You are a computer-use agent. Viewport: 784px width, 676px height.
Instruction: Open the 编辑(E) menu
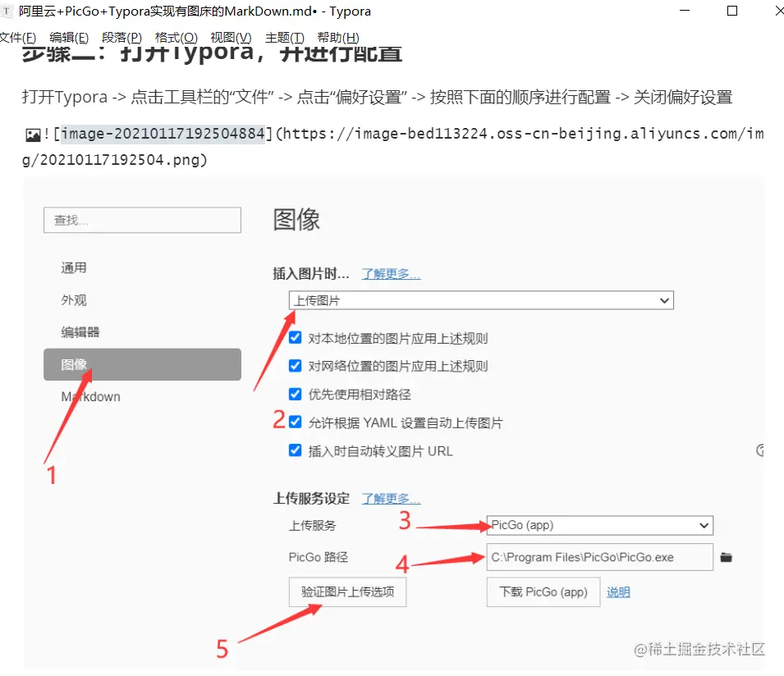coord(69,38)
